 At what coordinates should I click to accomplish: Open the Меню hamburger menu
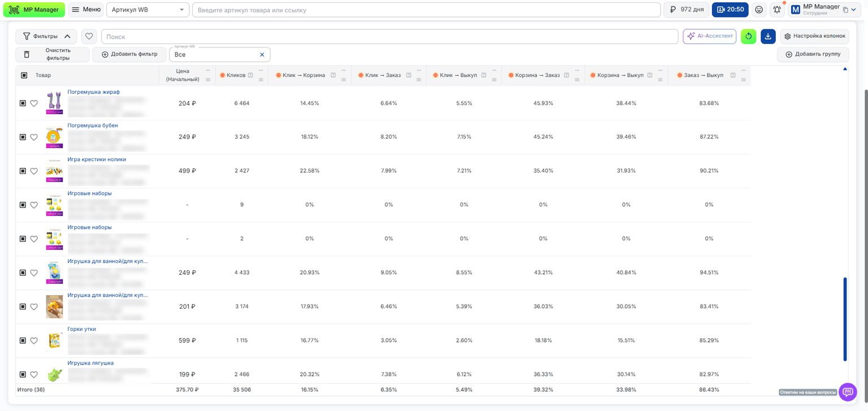point(86,10)
